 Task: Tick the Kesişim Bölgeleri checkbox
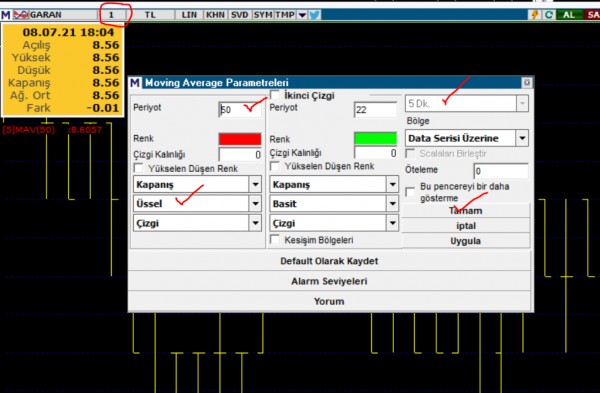pyautogui.click(x=275, y=240)
